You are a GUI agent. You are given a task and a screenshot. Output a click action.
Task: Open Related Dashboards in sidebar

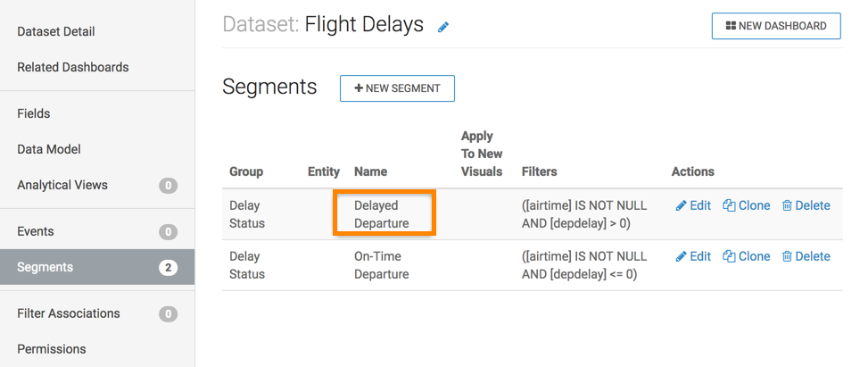73,67
